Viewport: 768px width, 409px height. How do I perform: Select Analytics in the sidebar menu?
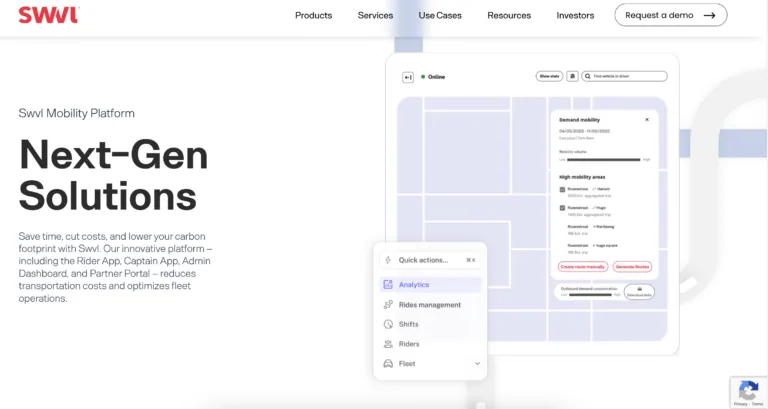coord(430,285)
